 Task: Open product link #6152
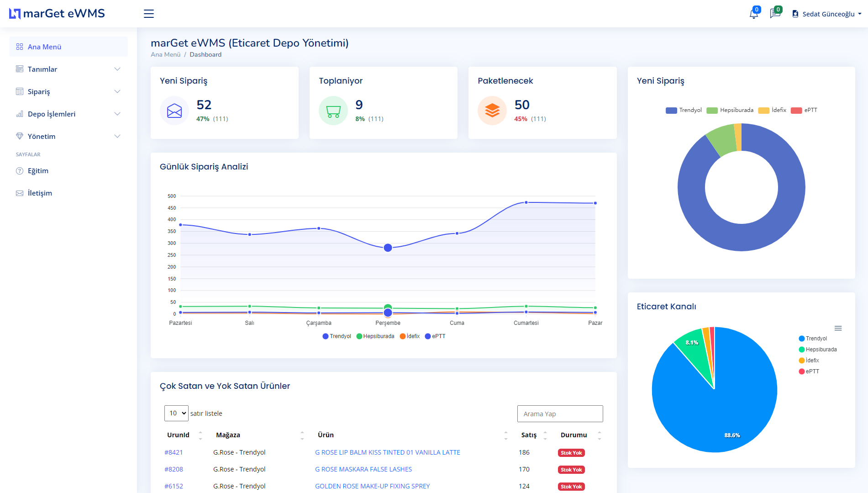174,486
